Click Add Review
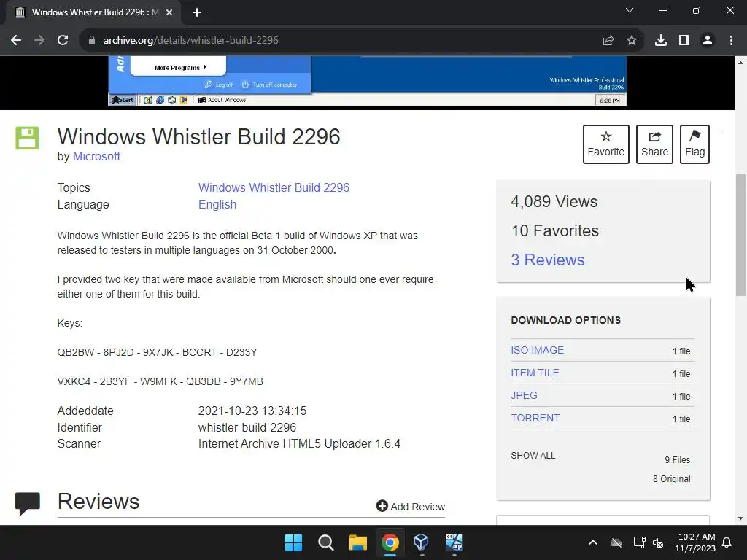 point(411,507)
